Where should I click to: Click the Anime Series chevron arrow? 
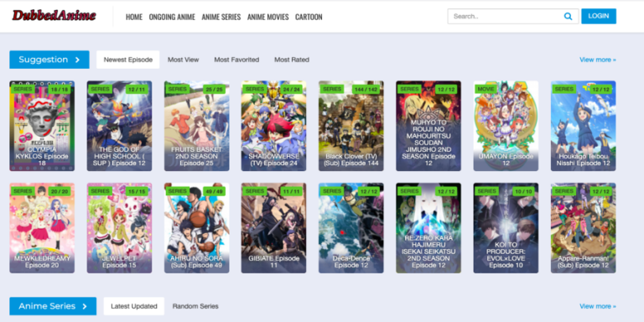[x=85, y=306]
